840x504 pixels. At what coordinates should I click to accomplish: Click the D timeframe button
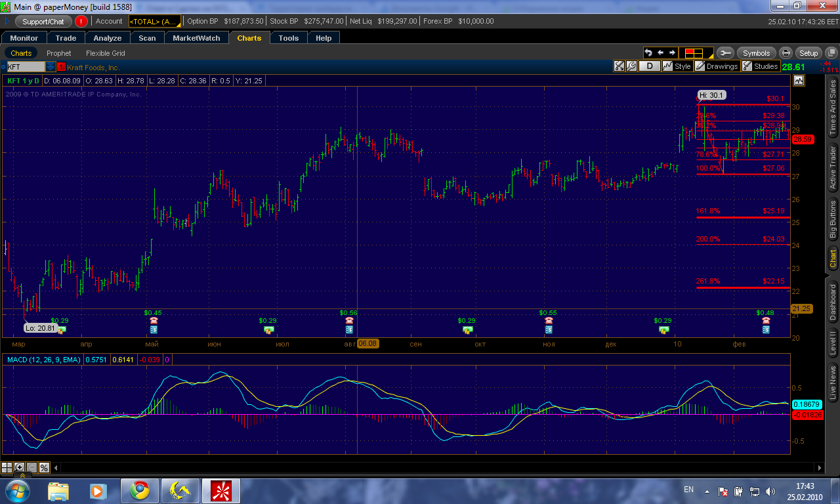click(x=650, y=66)
